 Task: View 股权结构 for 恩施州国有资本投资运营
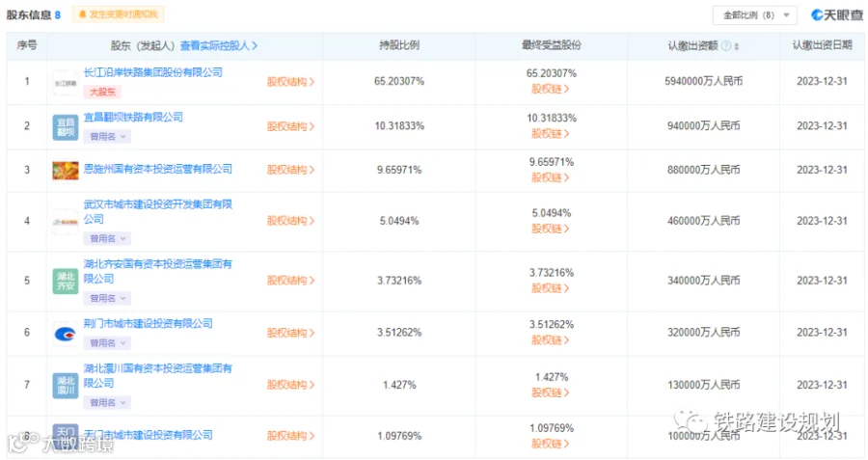pyautogui.click(x=290, y=170)
